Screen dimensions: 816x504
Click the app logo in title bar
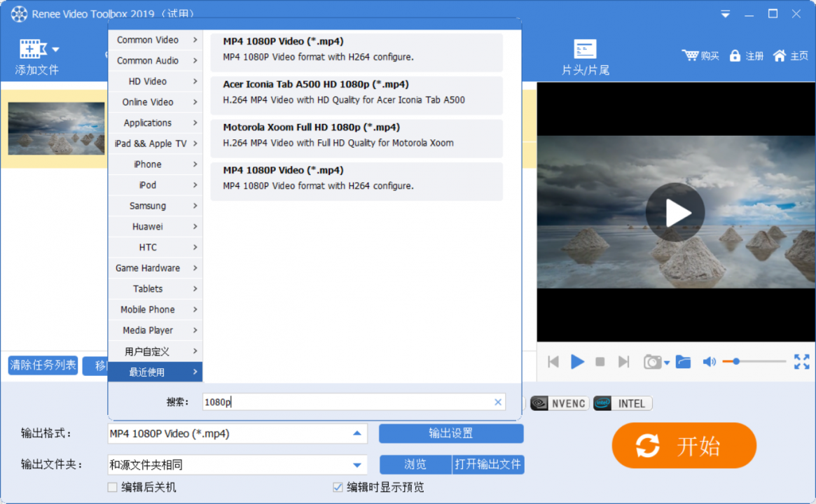click(19, 14)
